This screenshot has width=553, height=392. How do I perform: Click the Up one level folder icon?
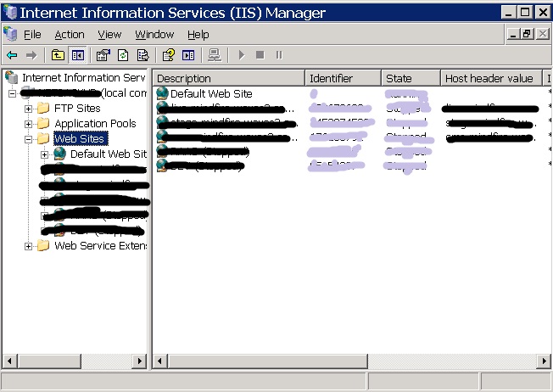click(x=58, y=55)
